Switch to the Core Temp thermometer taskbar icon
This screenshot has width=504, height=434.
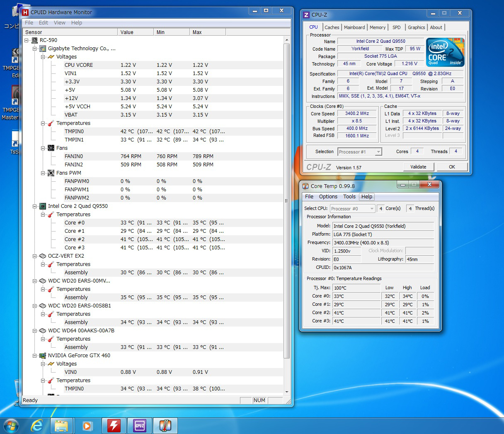[165, 426]
